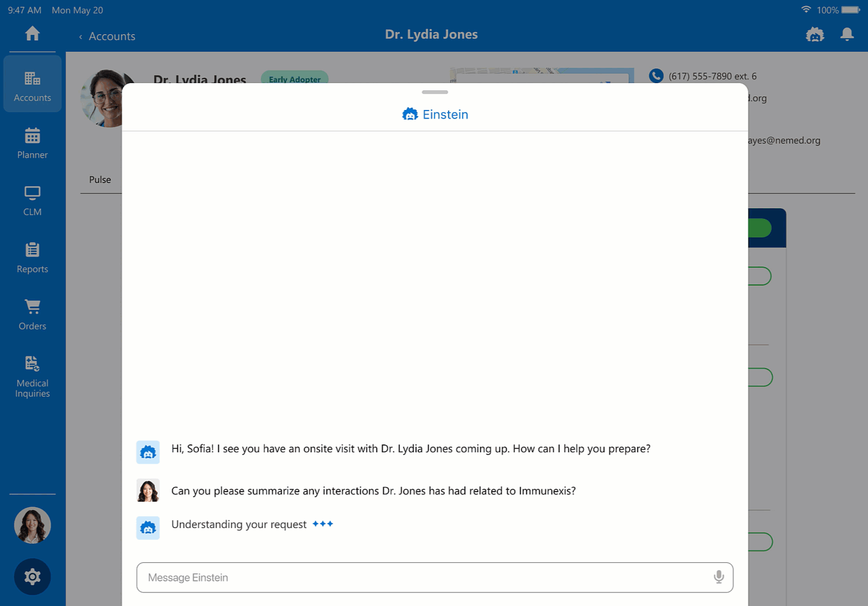Tap the battery indicator in status bar
The height and width of the screenshot is (606, 868).
click(x=851, y=10)
